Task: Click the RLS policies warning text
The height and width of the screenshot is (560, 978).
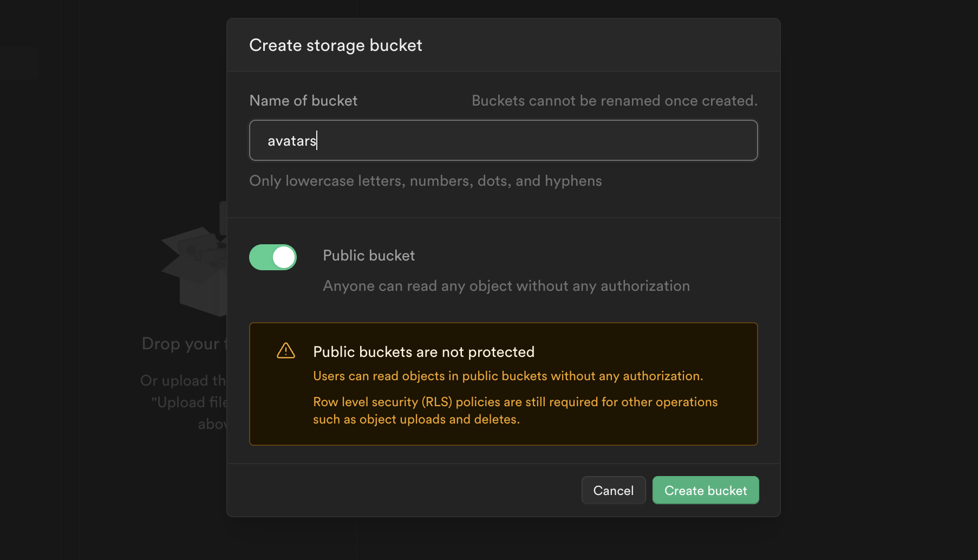Action: coord(514,411)
